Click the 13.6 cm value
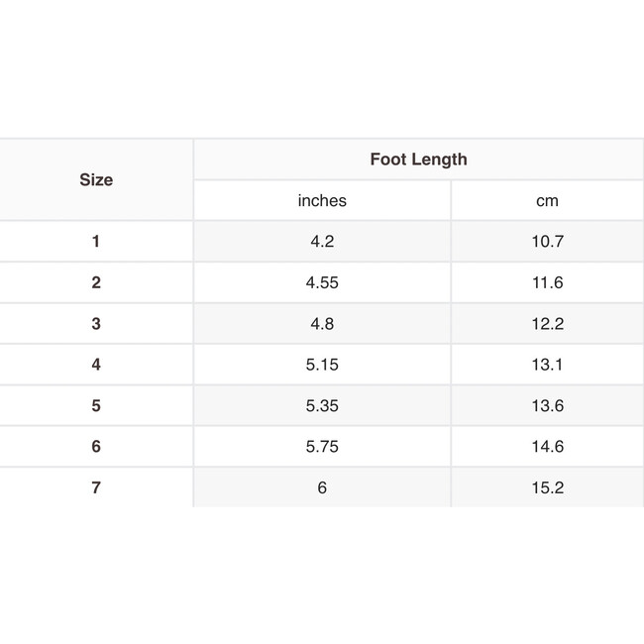This screenshot has height=644, width=644. [x=547, y=406]
